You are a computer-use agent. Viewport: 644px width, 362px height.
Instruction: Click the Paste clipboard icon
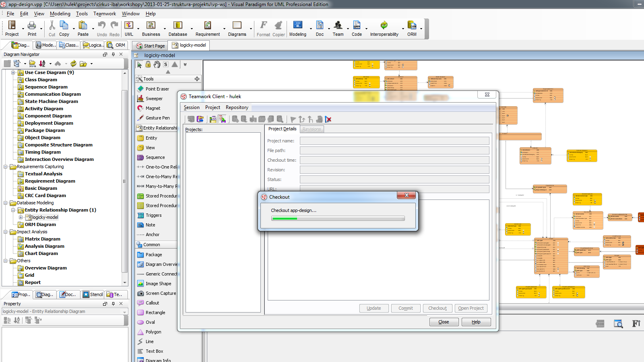83,28
